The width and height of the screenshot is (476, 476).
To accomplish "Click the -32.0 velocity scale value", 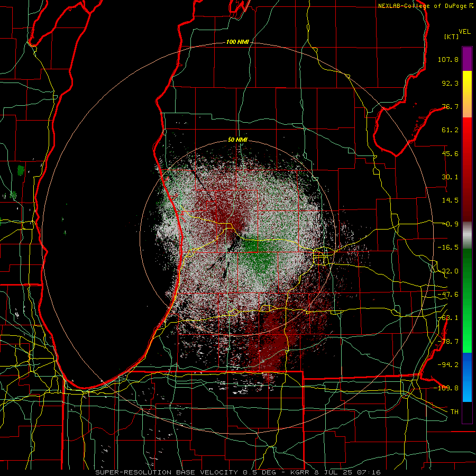I will pyautogui.click(x=448, y=271).
